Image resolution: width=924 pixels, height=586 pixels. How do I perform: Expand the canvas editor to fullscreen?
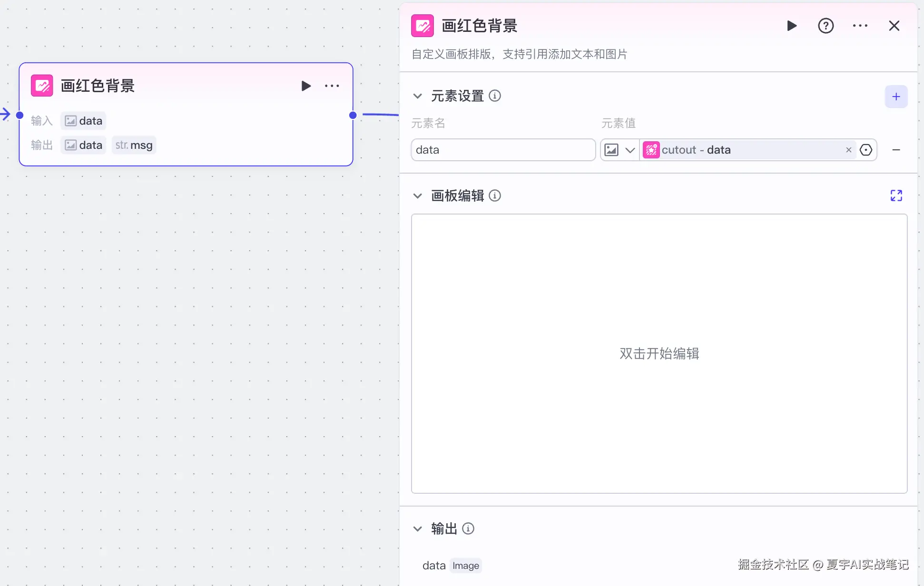click(896, 195)
